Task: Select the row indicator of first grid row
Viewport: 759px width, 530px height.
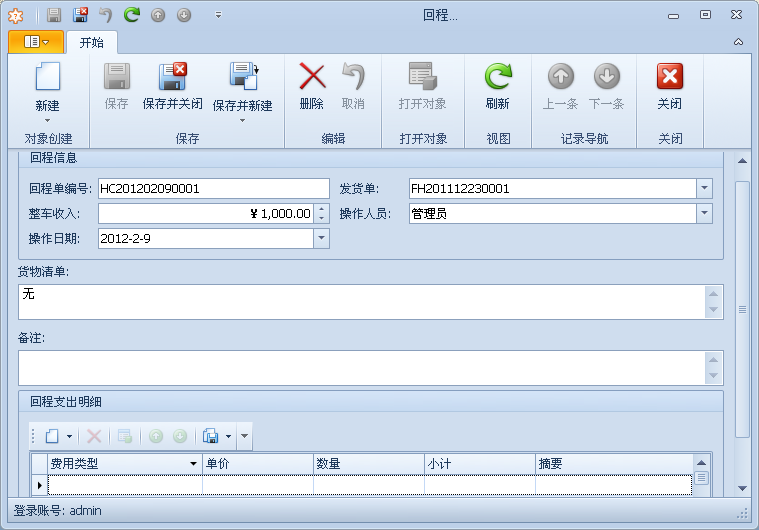Action: (x=39, y=485)
